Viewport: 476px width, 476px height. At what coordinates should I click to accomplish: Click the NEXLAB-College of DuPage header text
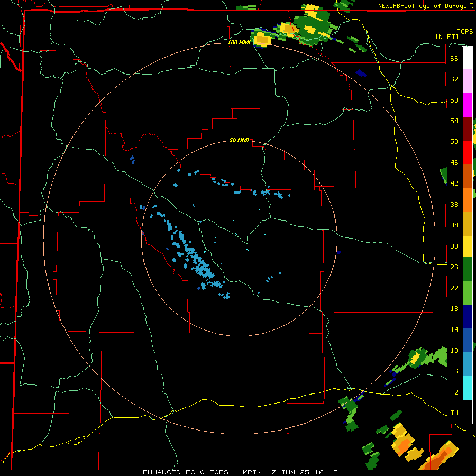(422, 6)
